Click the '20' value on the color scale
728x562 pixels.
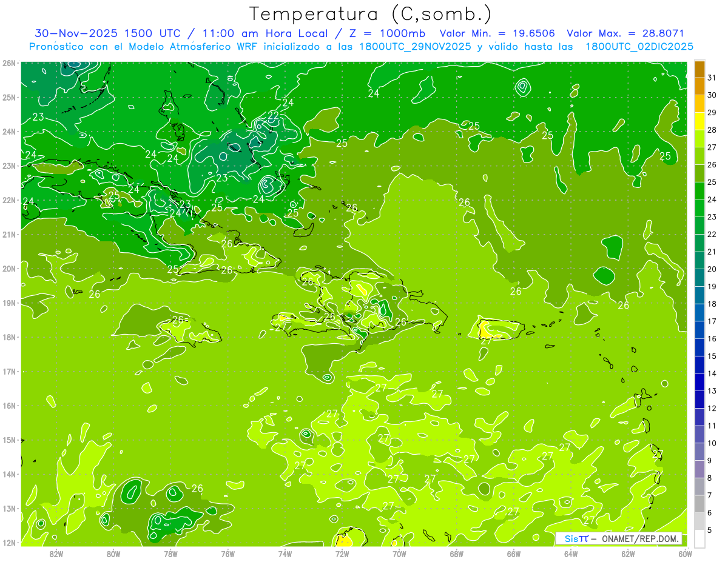(712, 269)
